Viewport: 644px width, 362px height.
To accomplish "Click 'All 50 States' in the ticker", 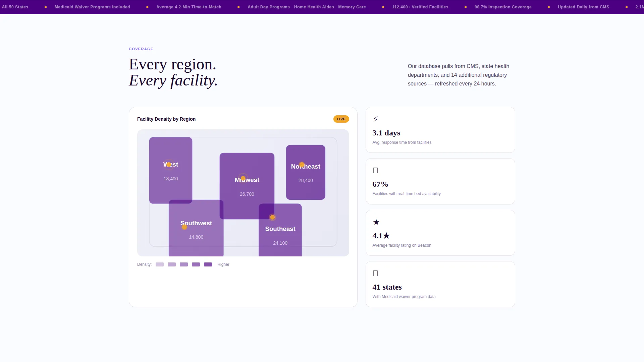I will tap(15, 7).
